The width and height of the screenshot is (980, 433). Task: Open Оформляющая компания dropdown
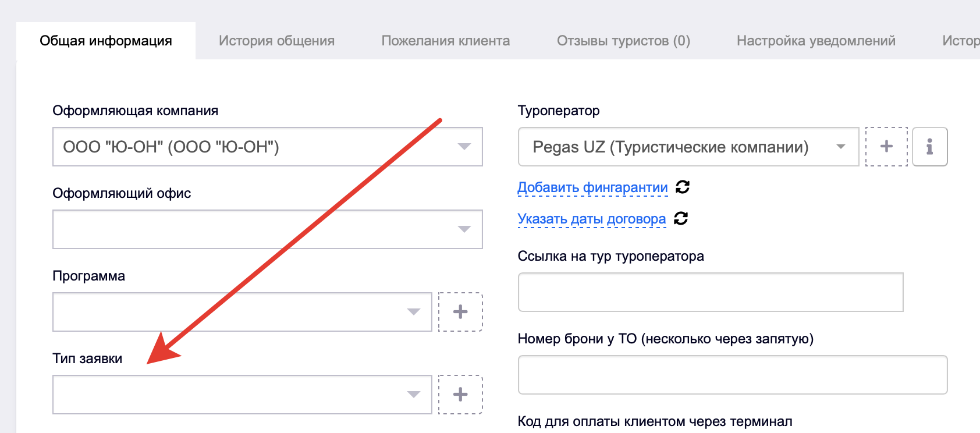(268, 147)
